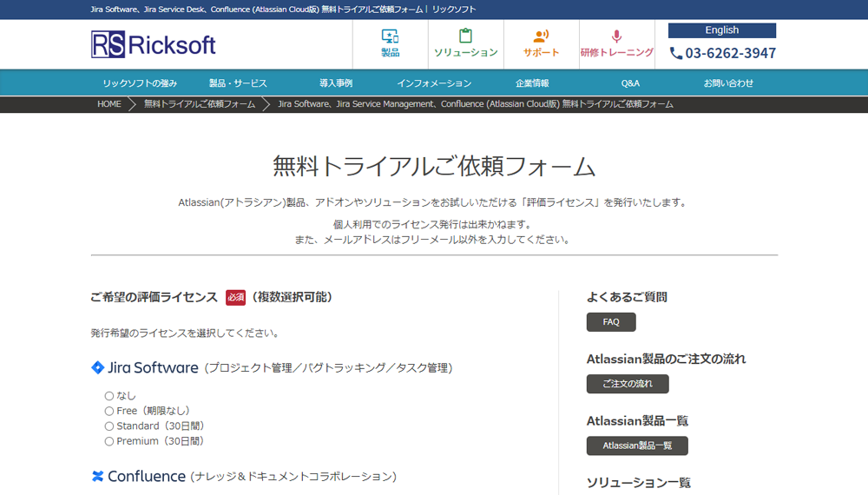The height and width of the screenshot is (495, 868).
Task: Click the 発行希望のライセンスを選択してください text
Action: pos(185,333)
